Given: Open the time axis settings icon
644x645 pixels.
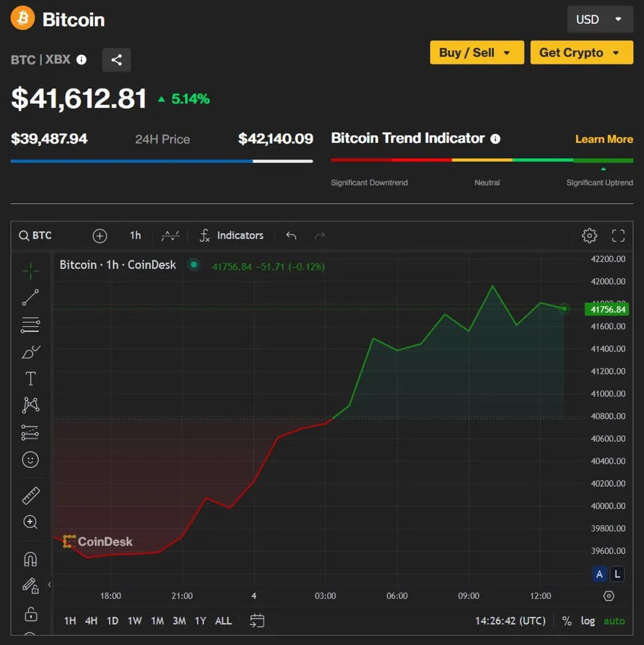Looking at the screenshot, I should pos(609,596).
